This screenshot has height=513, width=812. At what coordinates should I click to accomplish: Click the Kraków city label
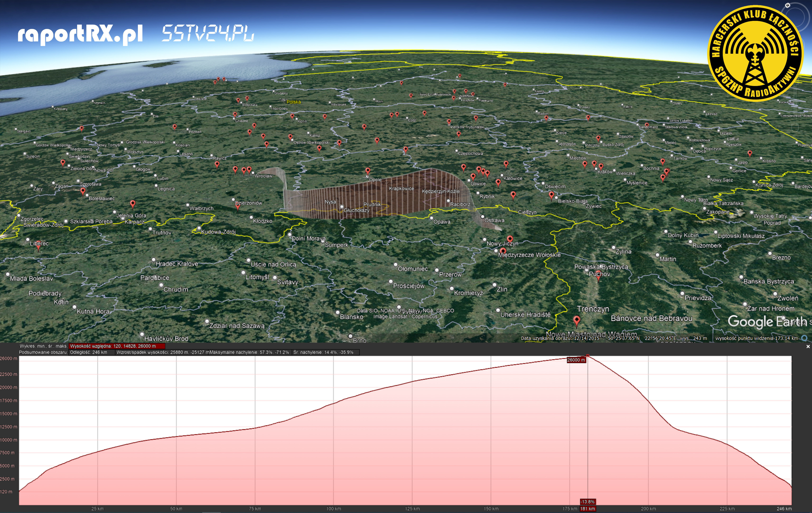pyautogui.click(x=605, y=172)
